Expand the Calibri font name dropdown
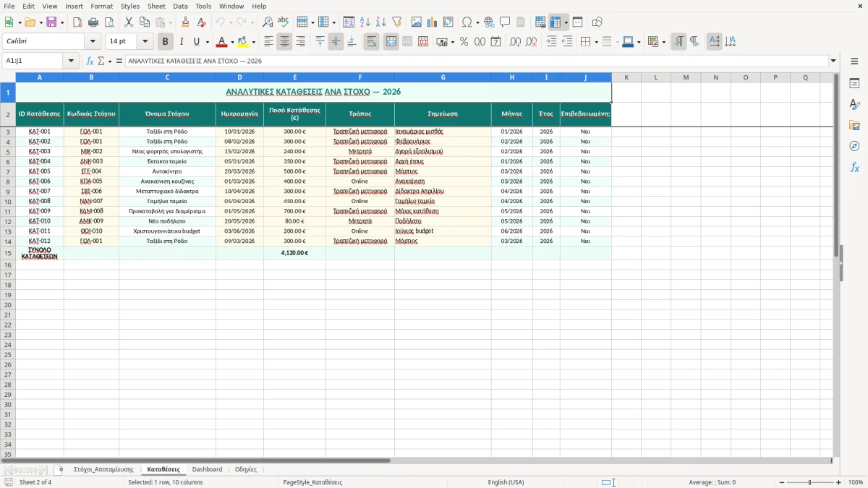868x488 pixels. click(93, 42)
